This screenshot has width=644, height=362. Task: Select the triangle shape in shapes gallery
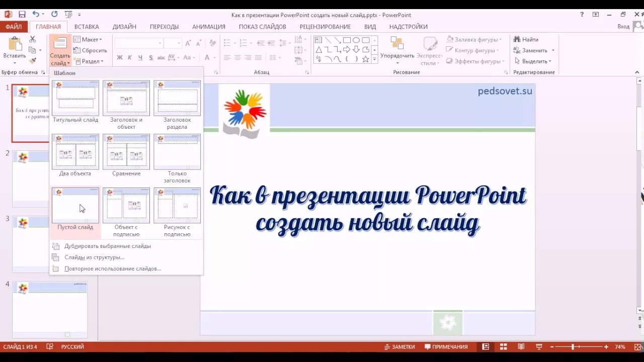click(x=318, y=49)
